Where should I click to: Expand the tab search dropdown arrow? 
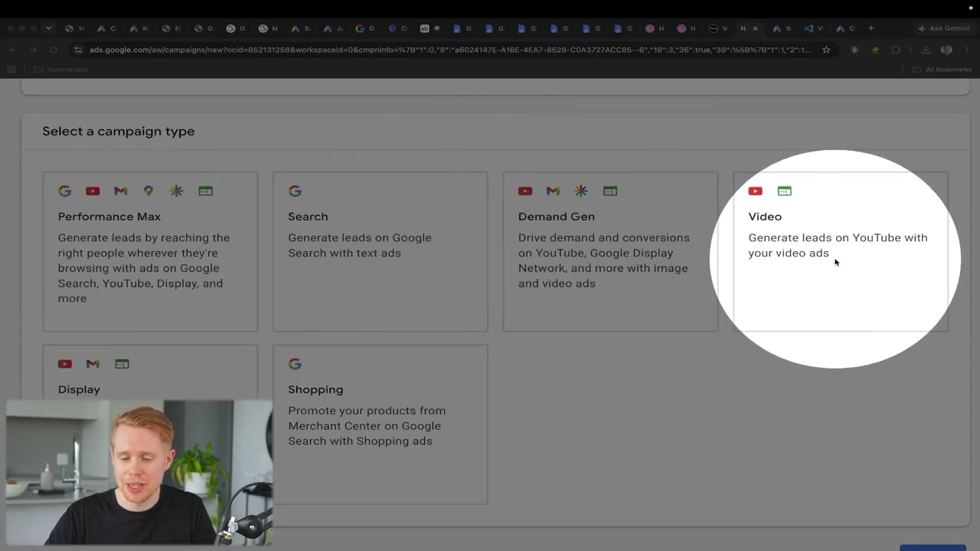pyautogui.click(x=48, y=28)
